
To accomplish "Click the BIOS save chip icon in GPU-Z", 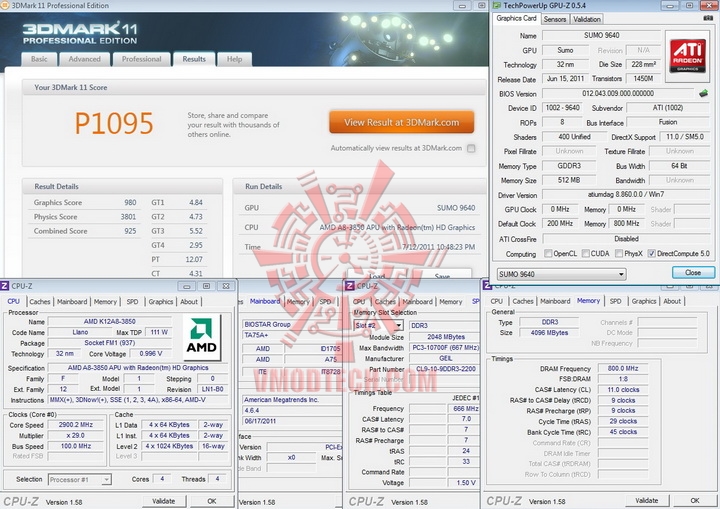I will 703,93.
